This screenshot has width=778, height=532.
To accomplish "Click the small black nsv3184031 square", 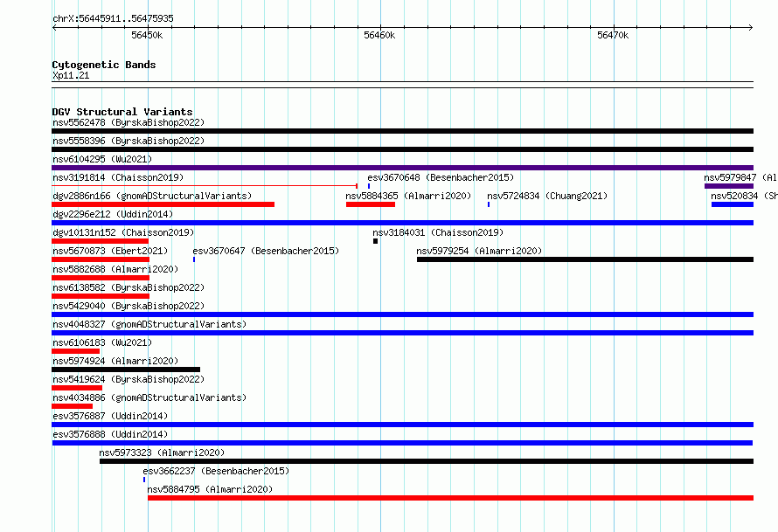I will point(376,241).
